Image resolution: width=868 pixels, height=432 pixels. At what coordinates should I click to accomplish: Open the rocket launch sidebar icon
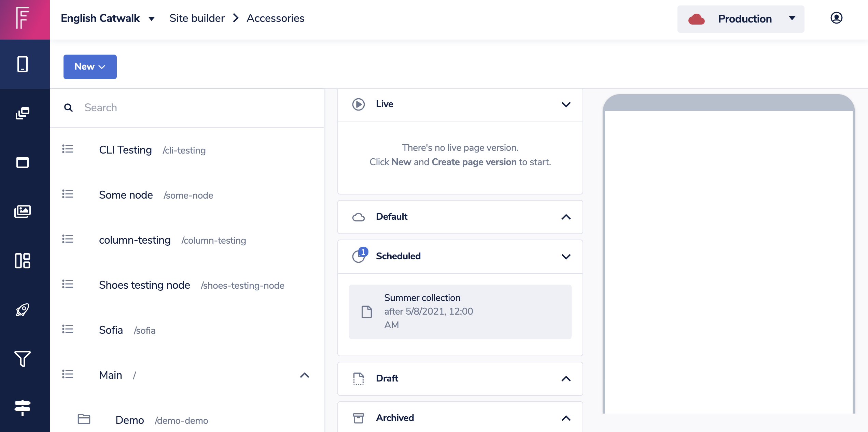[x=23, y=310]
